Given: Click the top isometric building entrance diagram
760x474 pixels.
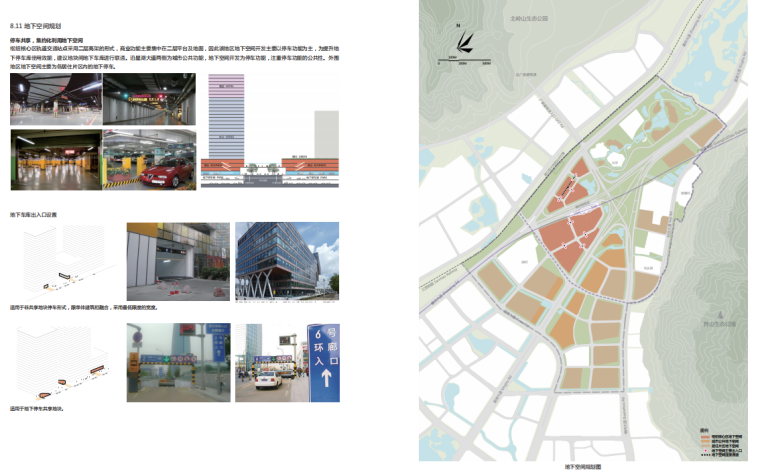Looking at the screenshot, I should point(62,260).
